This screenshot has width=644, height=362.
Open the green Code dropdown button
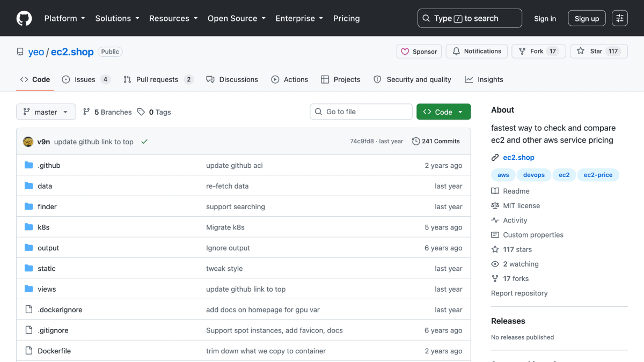click(x=443, y=112)
